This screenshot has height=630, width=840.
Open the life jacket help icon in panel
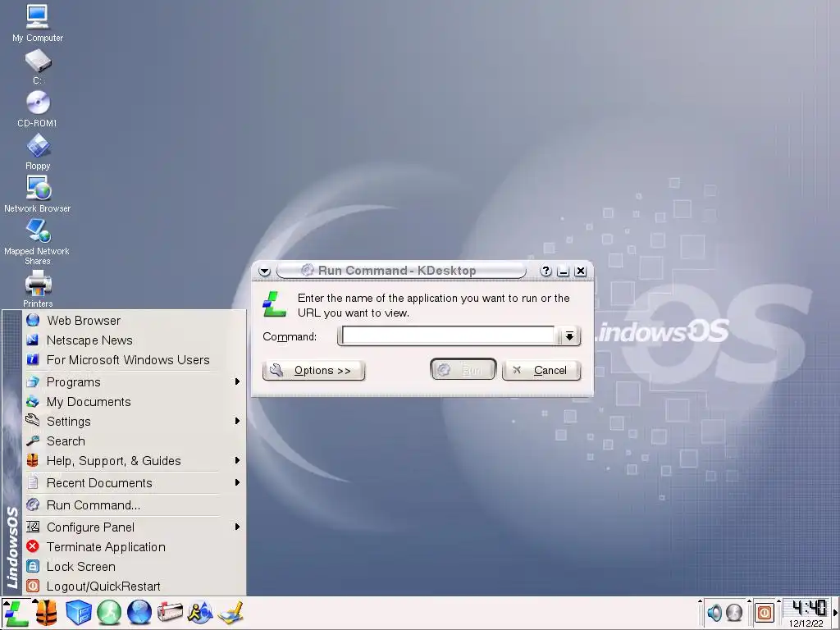(x=47, y=613)
